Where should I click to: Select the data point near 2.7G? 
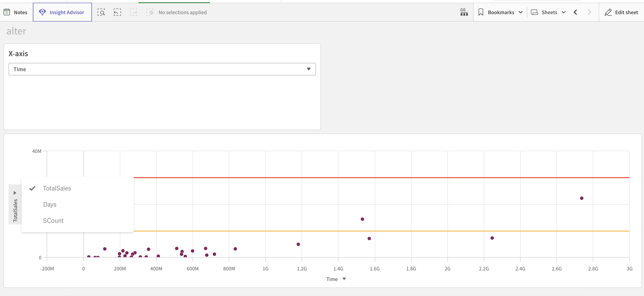pos(582,198)
